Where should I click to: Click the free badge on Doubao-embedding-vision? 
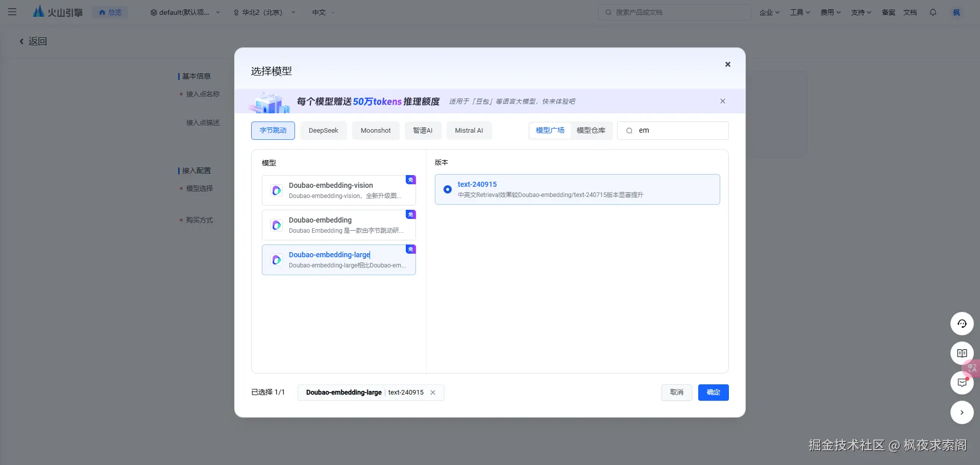pyautogui.click(x=411, y=180)
